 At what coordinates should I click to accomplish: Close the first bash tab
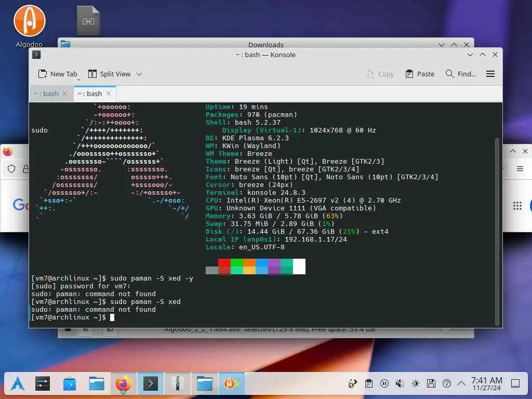(65, 94)
